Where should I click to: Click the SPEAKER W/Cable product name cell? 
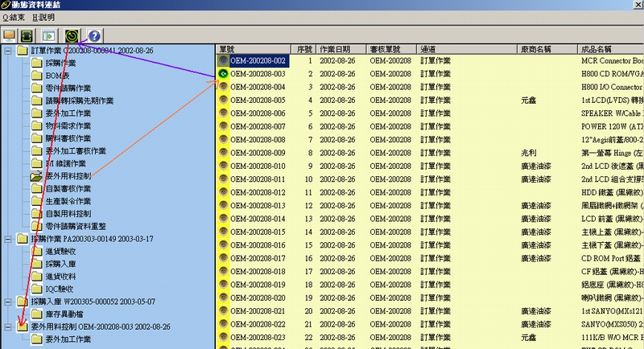[x=612, y=113]
